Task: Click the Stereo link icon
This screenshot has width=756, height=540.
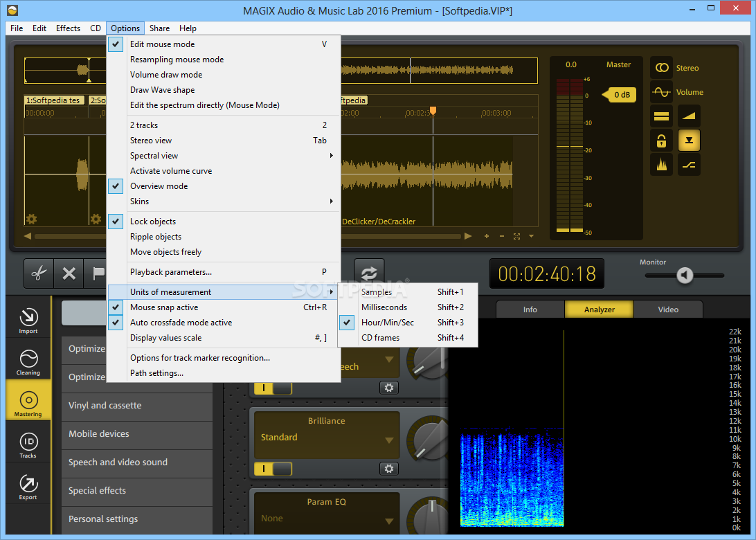Action: pos(662,68)
